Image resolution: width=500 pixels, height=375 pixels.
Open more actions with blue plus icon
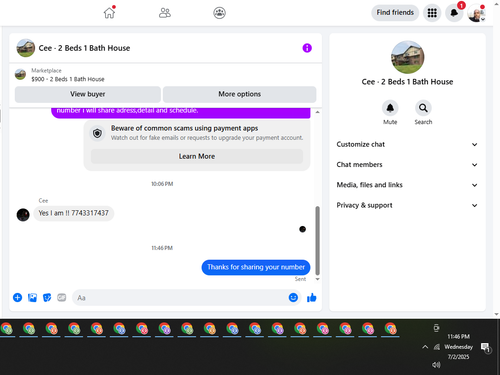(17, 297)
